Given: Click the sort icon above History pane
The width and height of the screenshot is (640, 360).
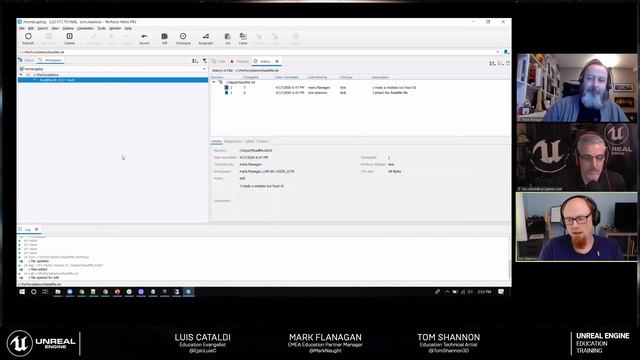Looking at the screenshot, I should tap(492, 63).
